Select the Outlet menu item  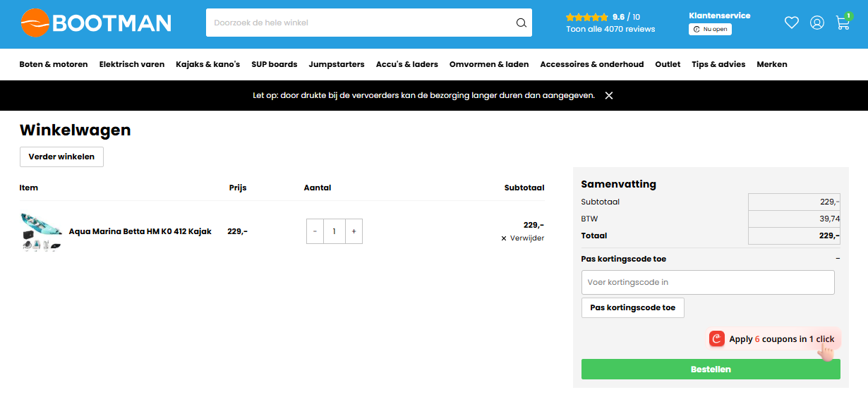pyautogui.click(x=668, y=64)
